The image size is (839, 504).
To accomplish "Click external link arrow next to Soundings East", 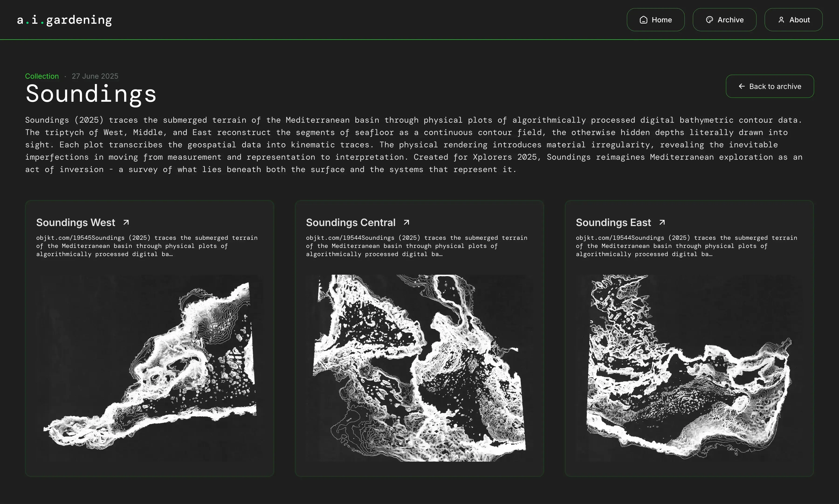I will click(662, 223).
